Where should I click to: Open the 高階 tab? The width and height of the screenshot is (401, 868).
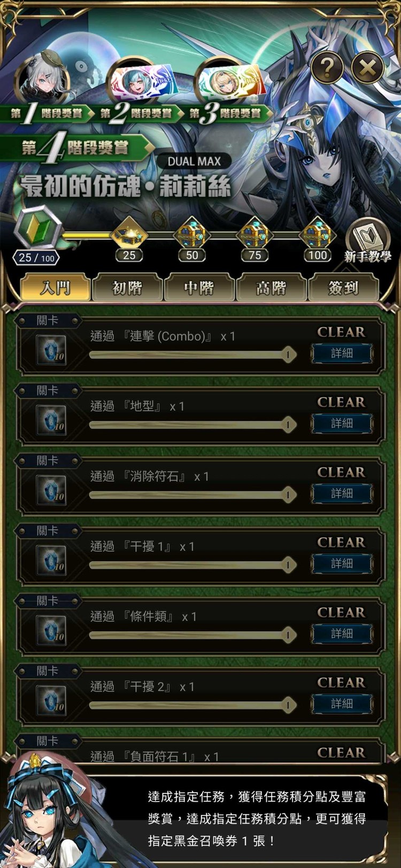[271, 288]
